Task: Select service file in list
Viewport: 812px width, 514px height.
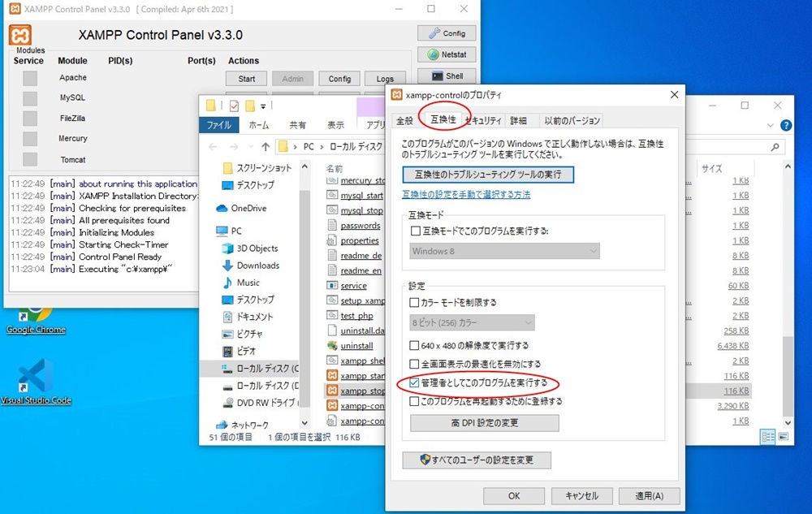Action: pos(347,285)
